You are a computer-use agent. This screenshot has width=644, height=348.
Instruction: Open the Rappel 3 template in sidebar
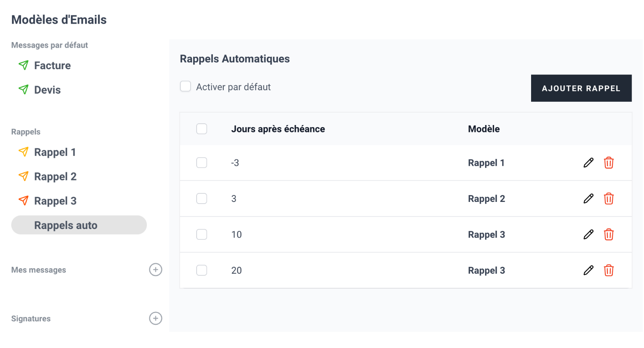click(55, 201)
